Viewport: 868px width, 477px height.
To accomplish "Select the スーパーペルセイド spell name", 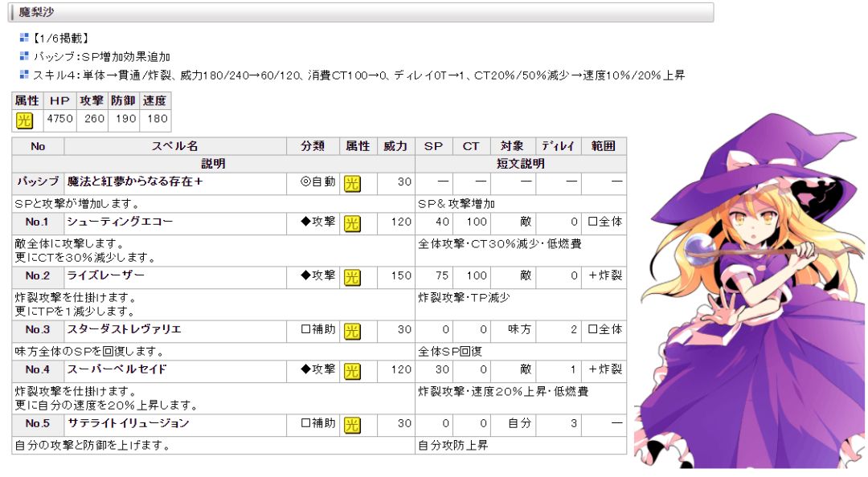I will [117, 369].
